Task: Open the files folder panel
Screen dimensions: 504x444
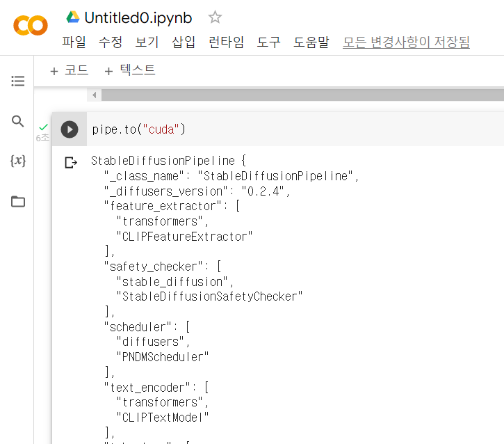Action: coord(17,201)
